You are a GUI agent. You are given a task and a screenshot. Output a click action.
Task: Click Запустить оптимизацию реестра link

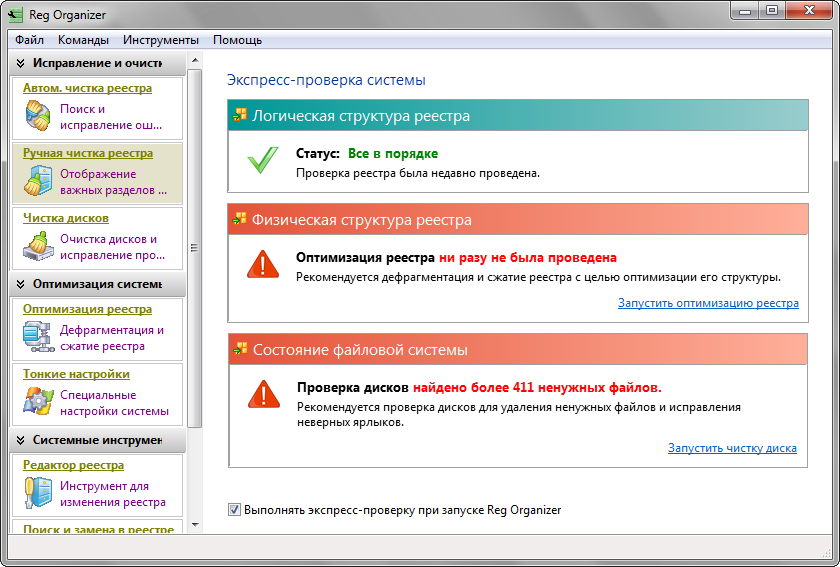click(x=708, y=303)
